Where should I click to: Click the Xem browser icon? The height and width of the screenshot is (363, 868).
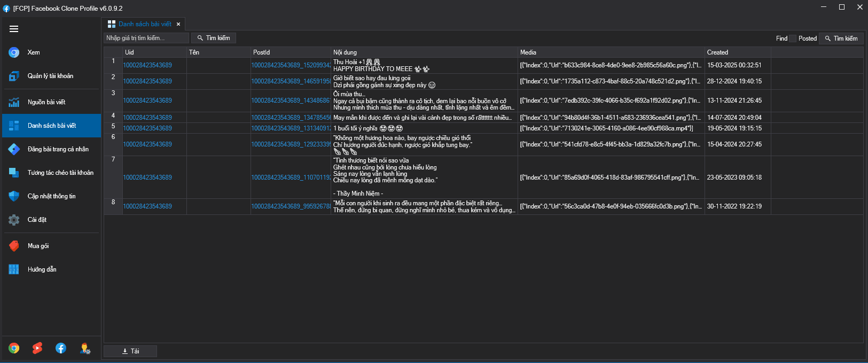[14, 52]
